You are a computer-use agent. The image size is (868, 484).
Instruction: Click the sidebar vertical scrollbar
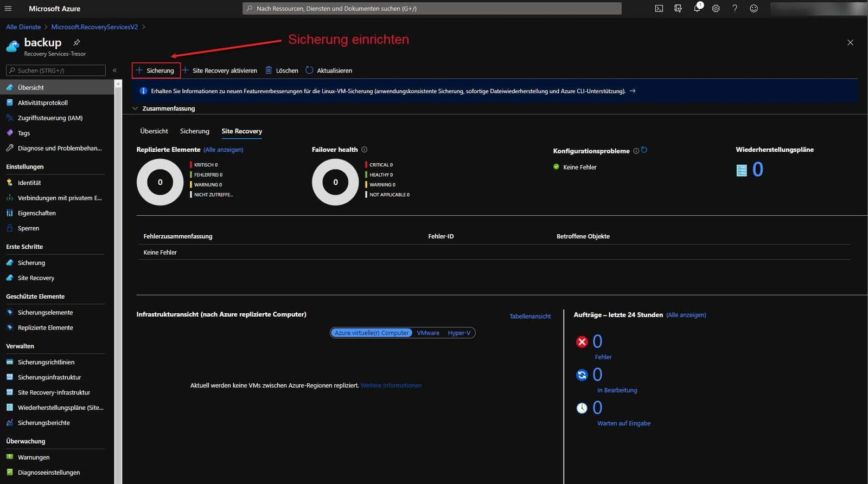(118, 282)
